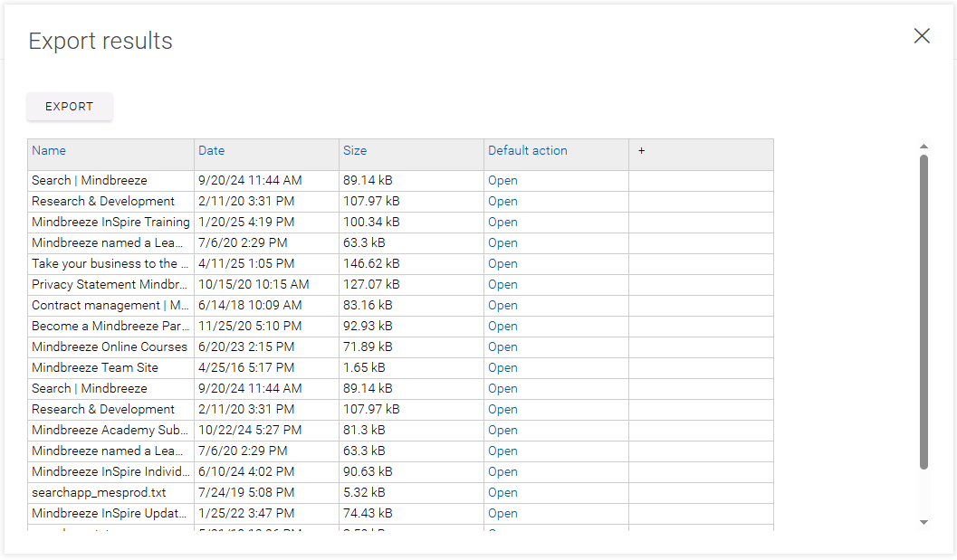Click the date 10/22/24 5:27 PM
Viewport: 957px width, 560px height.
tap(250, 430)
